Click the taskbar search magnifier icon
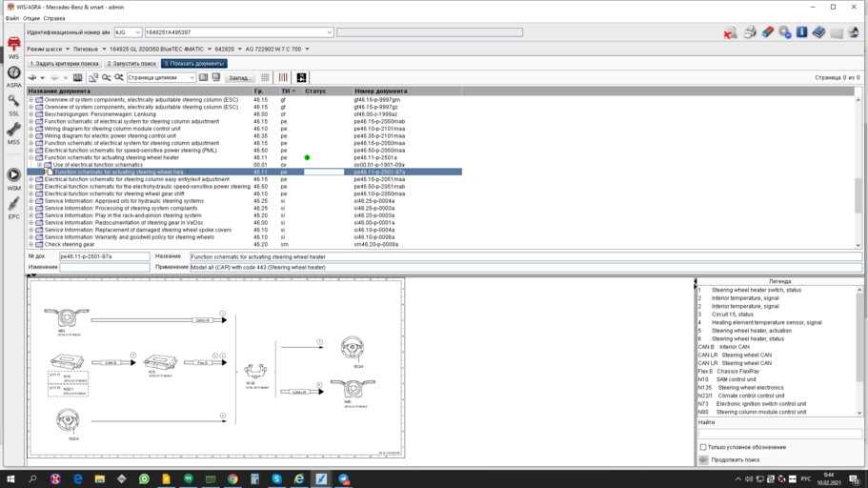Image resolution: width=868 pixels, height=488 pixels. pyautogui.click(x=32, y=479)
